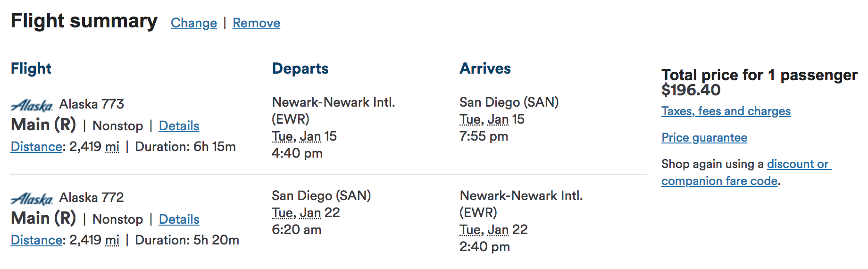Click Main (R) fare class for Alaska 773

click(x=43, y=125)
